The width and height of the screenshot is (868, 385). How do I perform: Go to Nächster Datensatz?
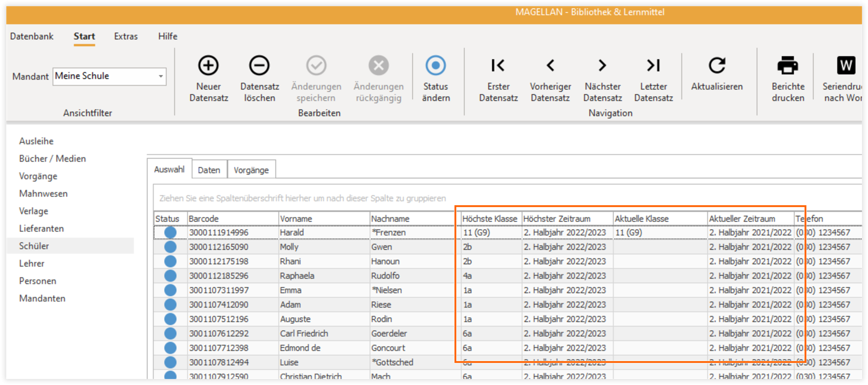(x=602, y=65)
